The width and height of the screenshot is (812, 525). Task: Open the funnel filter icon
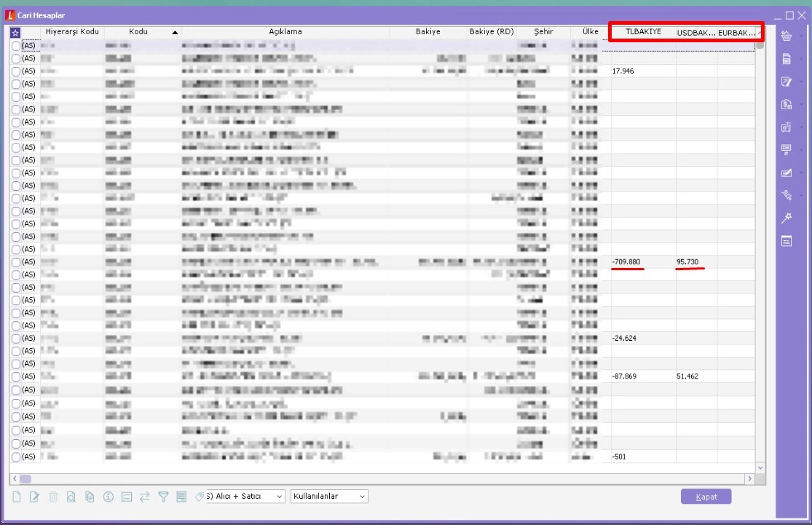163,497
